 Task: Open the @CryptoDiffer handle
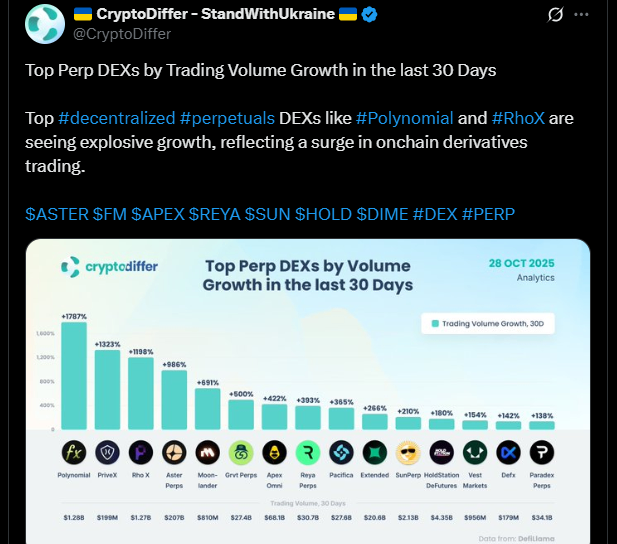click(124, 33)
